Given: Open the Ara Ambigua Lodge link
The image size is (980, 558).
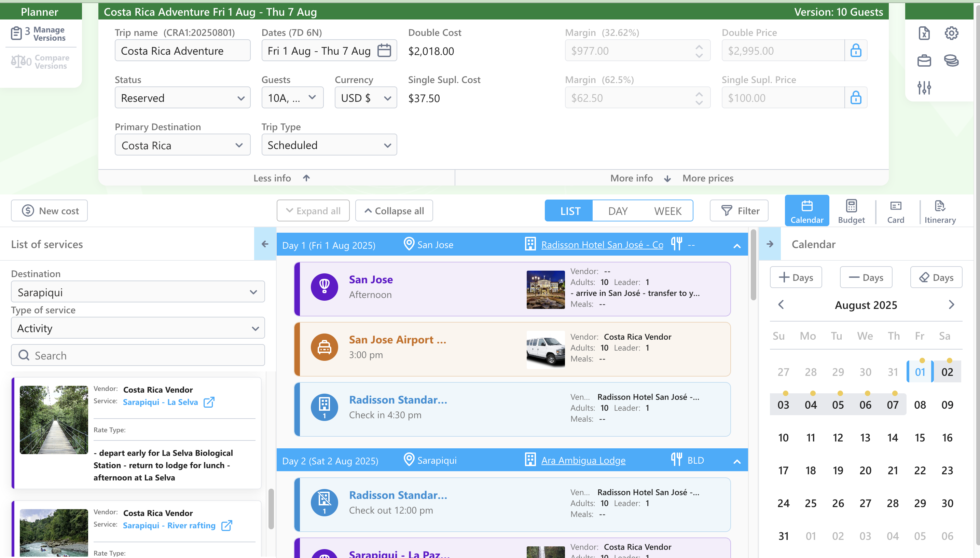Looking at the screenshot, I should [583, 460].
